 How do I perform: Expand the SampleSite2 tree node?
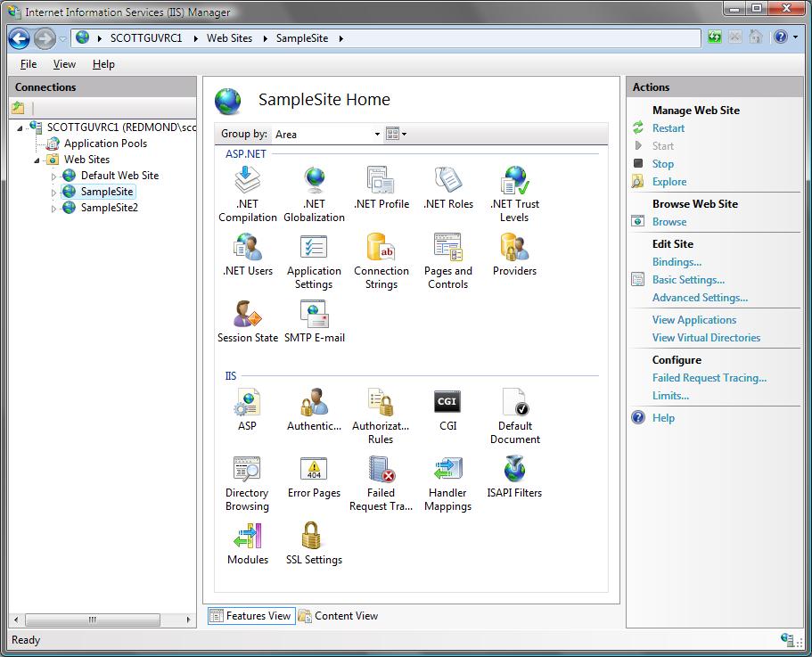click(53, 209)
